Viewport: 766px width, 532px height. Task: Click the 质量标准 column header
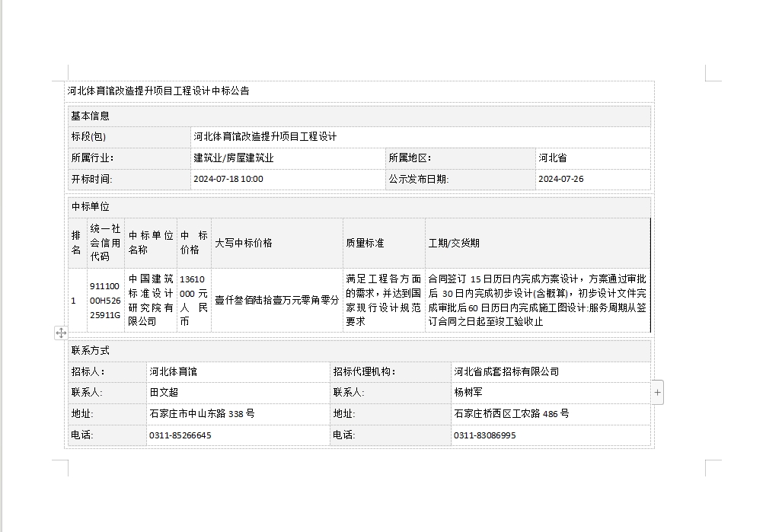pos(365,244)
